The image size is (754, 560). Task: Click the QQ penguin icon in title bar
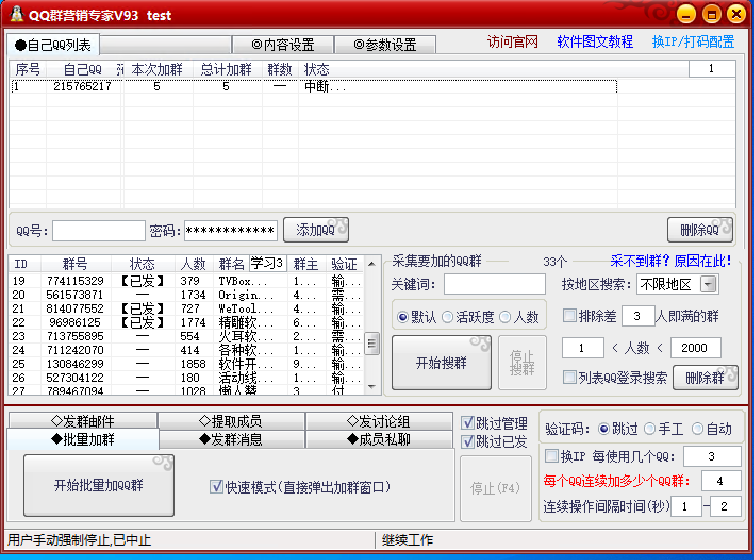[16, 14]
